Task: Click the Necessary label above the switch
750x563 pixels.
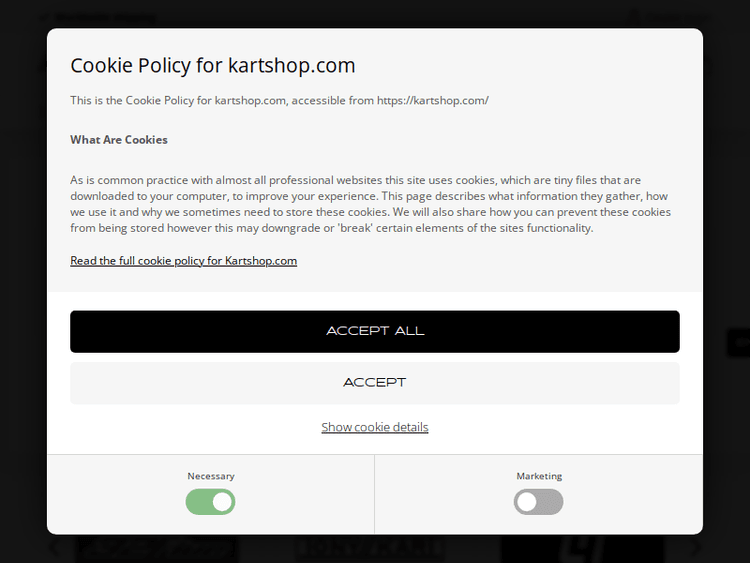Action: click(x=210, y=476)
